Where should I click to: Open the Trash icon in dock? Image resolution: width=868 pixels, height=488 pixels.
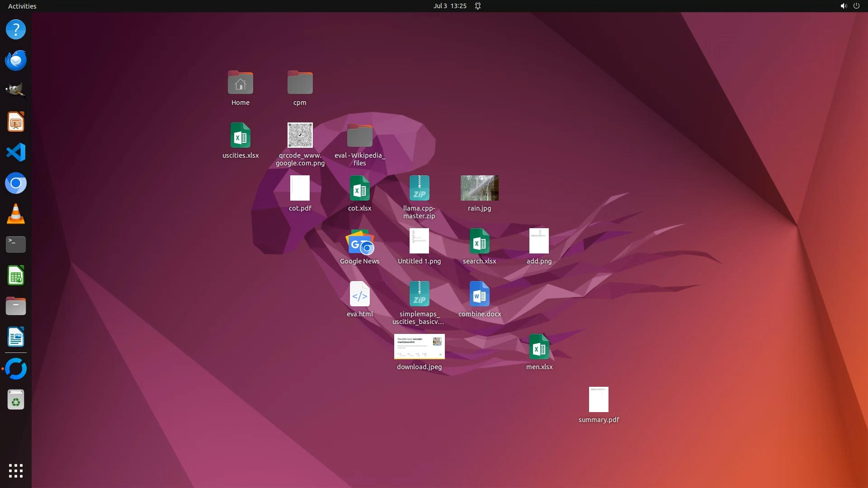pyautogui.click(x=16, y=400)
